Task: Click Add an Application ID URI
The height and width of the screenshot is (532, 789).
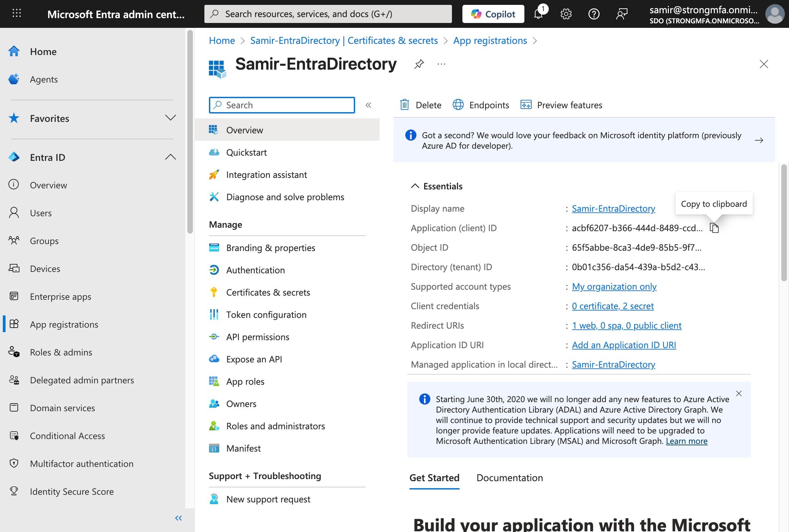Action: point(624,345)
